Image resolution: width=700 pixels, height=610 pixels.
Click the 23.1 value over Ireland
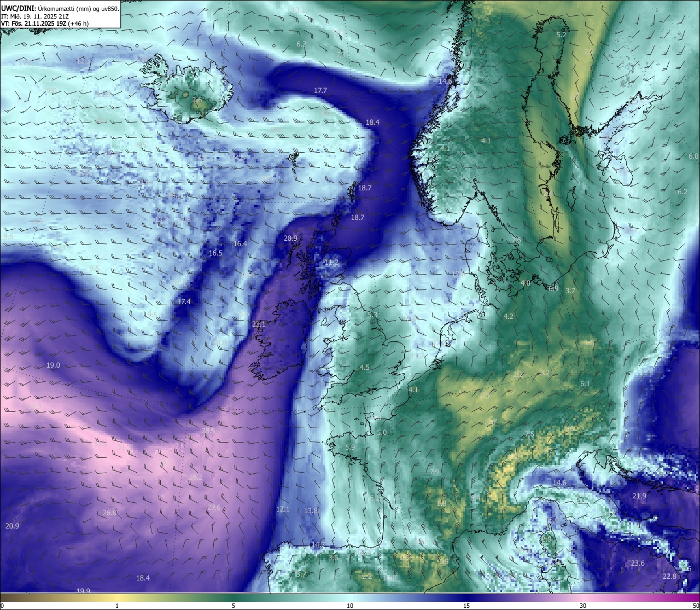coord(259,324)
